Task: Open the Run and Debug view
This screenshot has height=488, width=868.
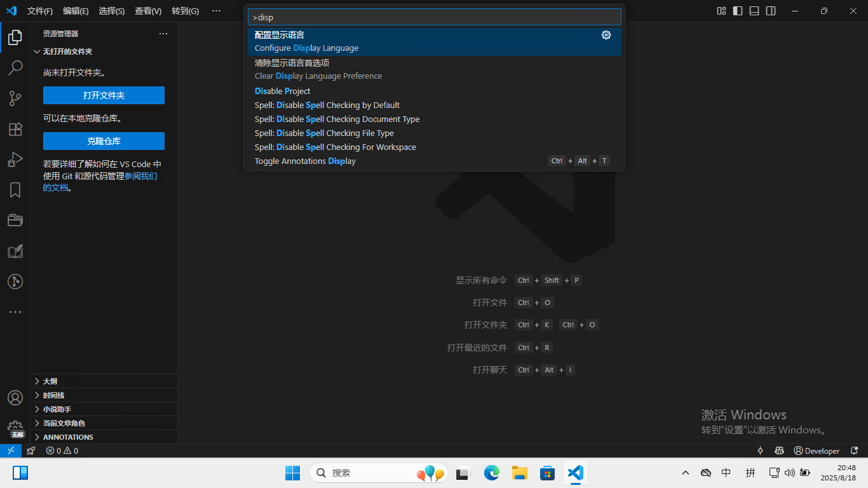Action: [15, 159]
